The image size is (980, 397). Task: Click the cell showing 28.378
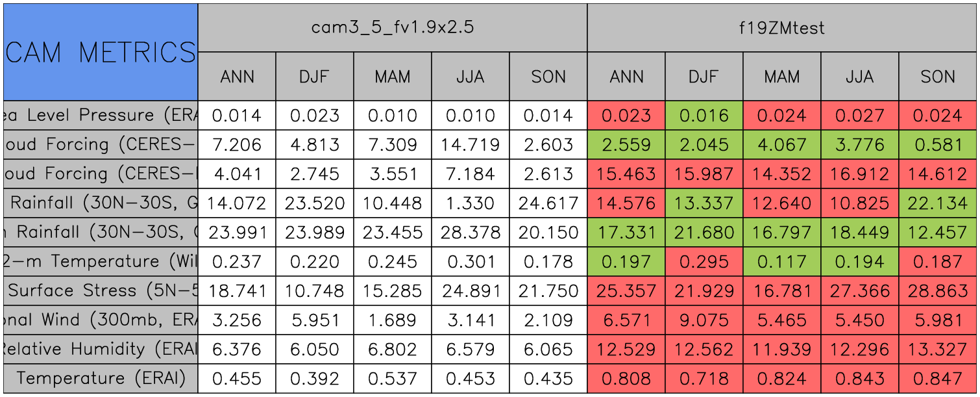(x=470, y=233)
